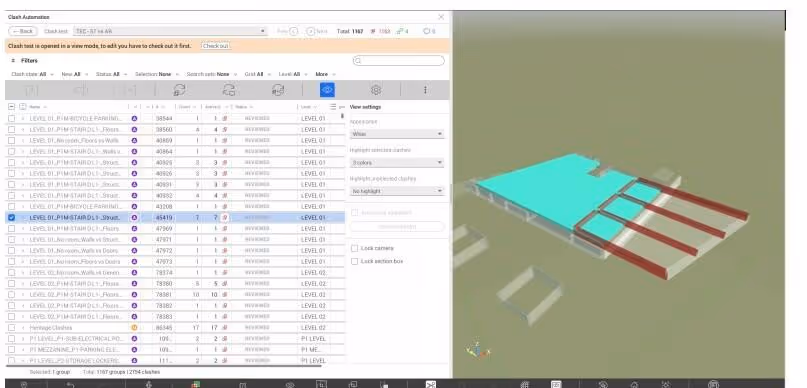This screenshot has width=807, height=388.
Task: Click the Next circle arrow icon
Action: pyautogui.click(x=310, y=31)
